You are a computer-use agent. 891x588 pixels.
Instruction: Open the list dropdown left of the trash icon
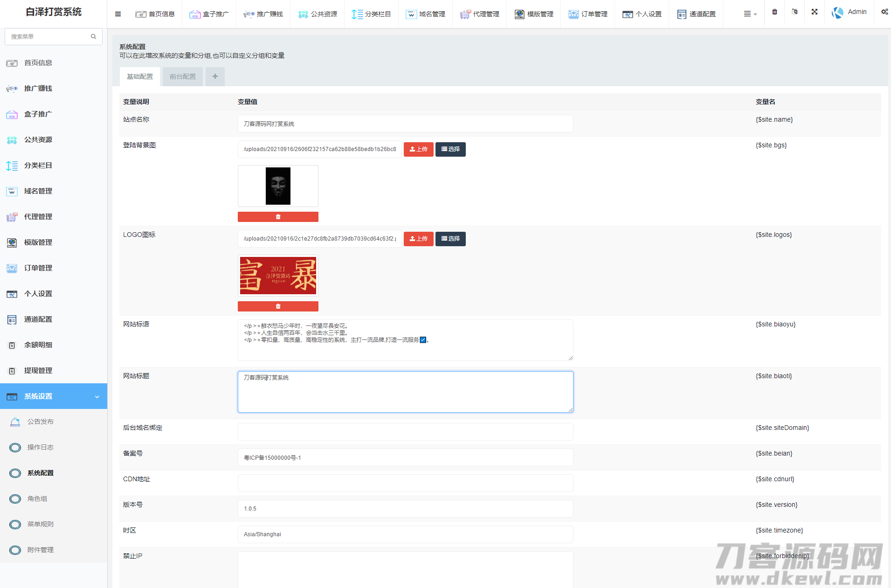[750, 14]
